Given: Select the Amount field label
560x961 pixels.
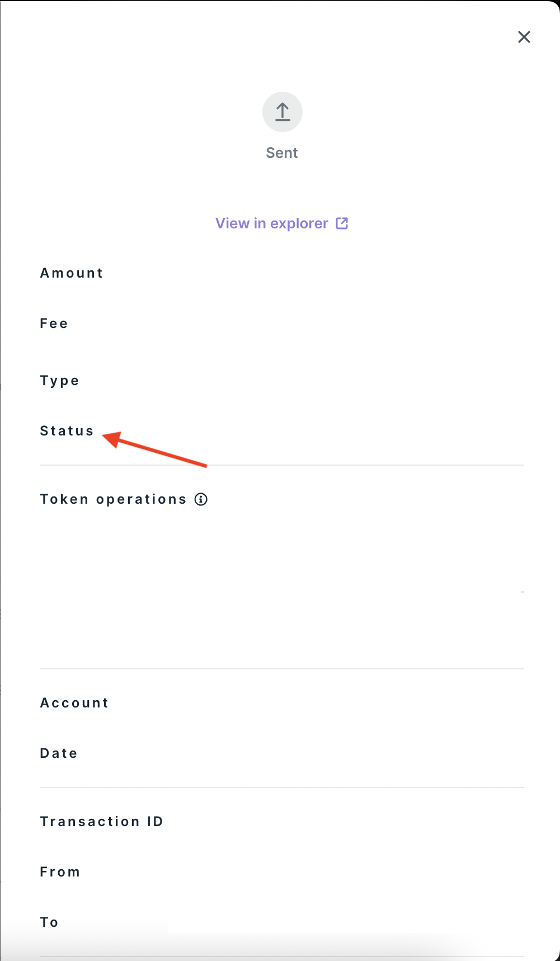Looking at the screenshot, I should 72,273.
